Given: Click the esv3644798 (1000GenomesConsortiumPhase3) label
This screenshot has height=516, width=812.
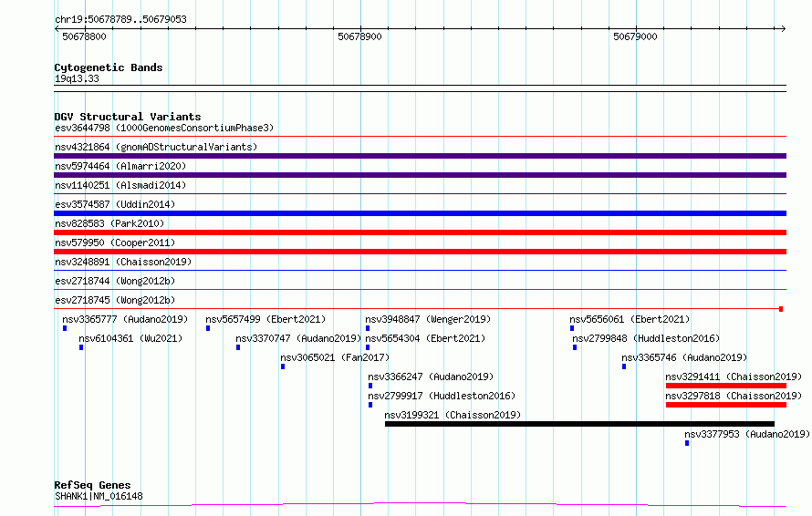Looking at the screenshot, I should [164, 128].
